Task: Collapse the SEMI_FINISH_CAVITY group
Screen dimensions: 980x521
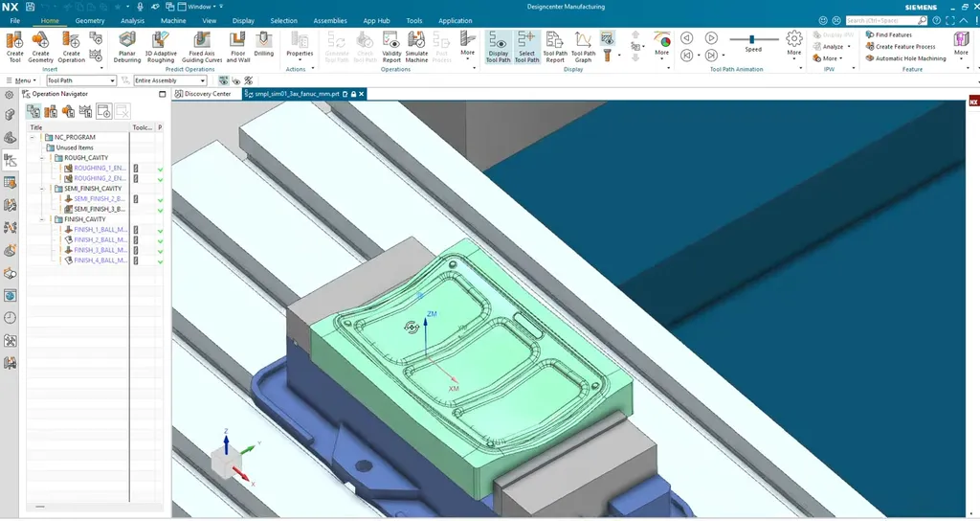Action: 42,189
